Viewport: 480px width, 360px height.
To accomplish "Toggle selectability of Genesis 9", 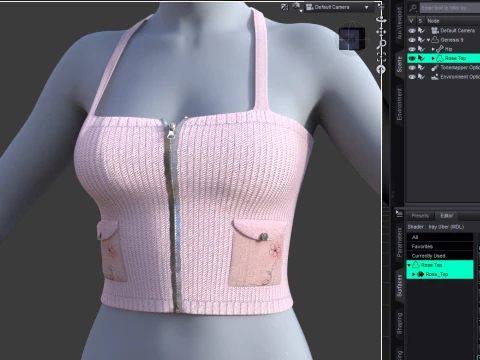I will pos(421,40).
